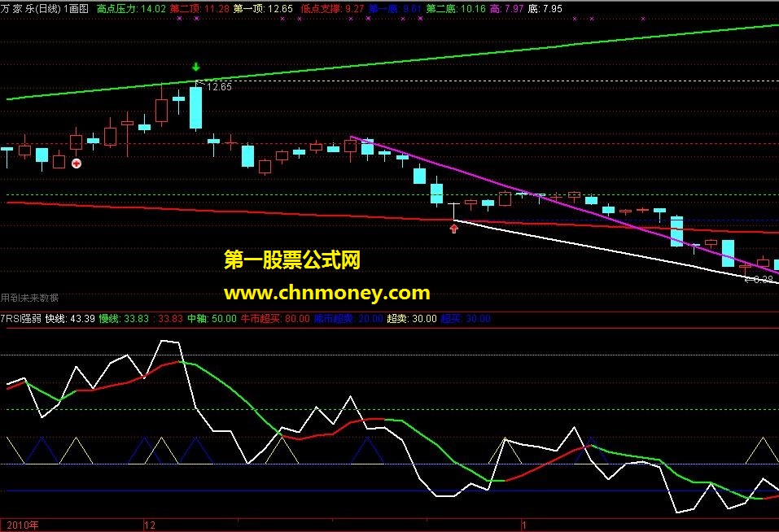Click the 万家乐(日线) stock title

(x=31, y=8)
